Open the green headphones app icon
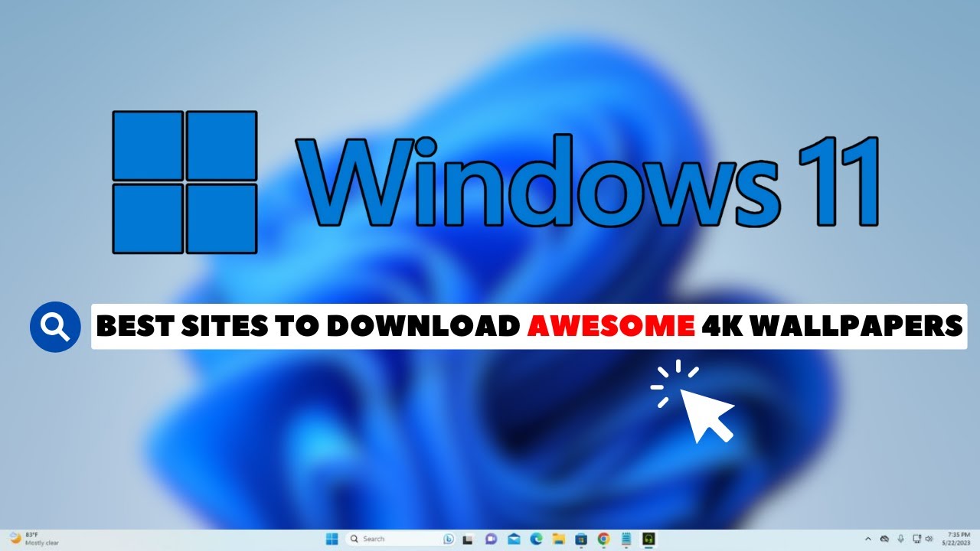Screen dimensions: 980x551 648,539
